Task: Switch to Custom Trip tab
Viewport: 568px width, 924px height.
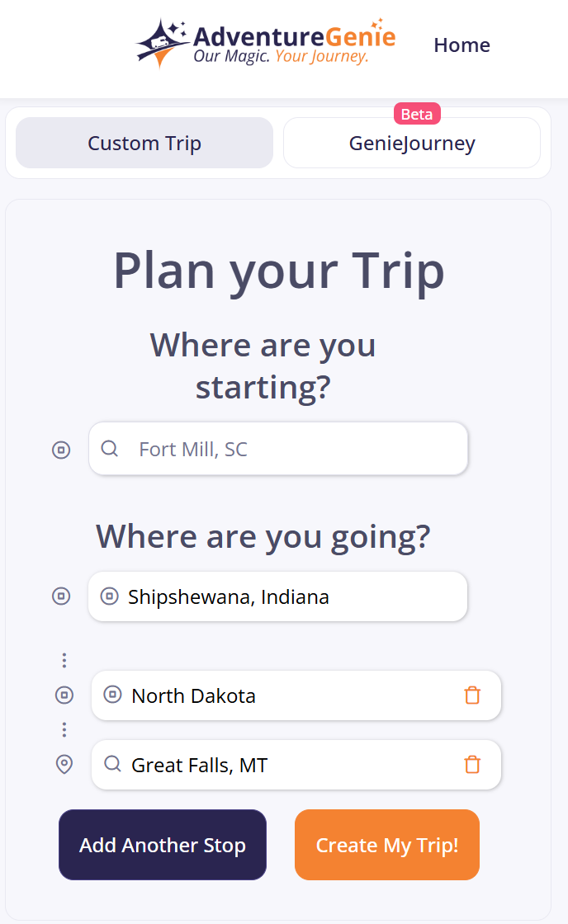Action: click(144, 143)
